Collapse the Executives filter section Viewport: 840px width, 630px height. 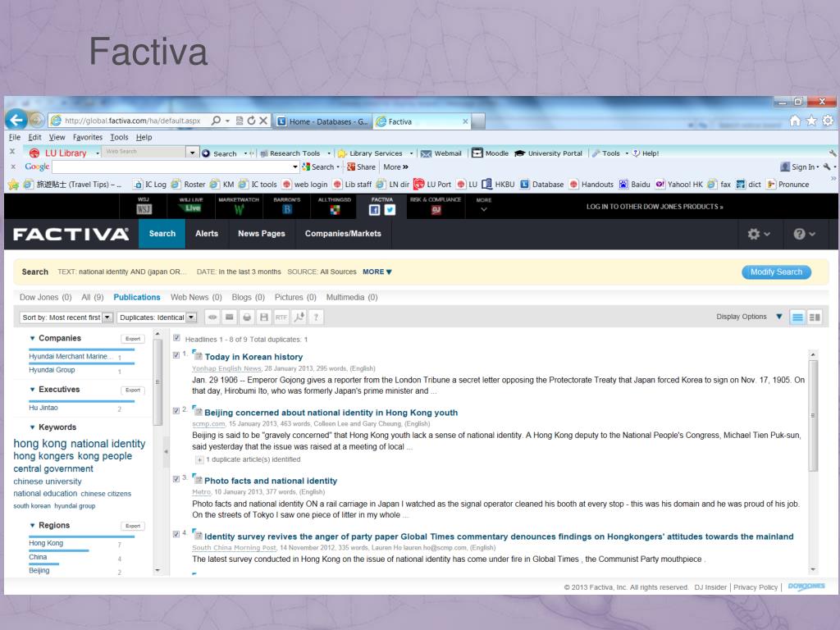coord(32,390)
